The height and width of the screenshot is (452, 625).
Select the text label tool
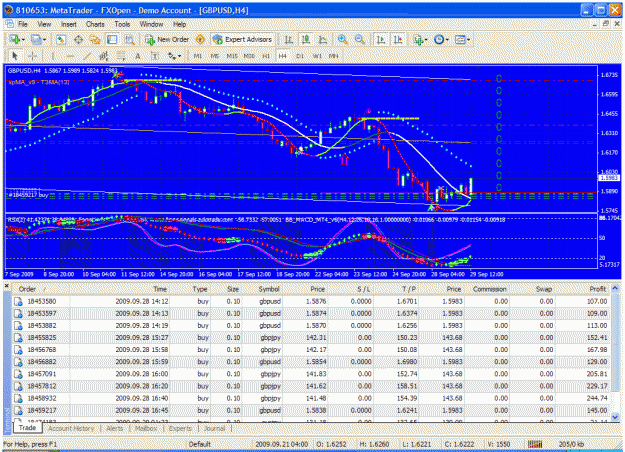(x=155, y=56)
